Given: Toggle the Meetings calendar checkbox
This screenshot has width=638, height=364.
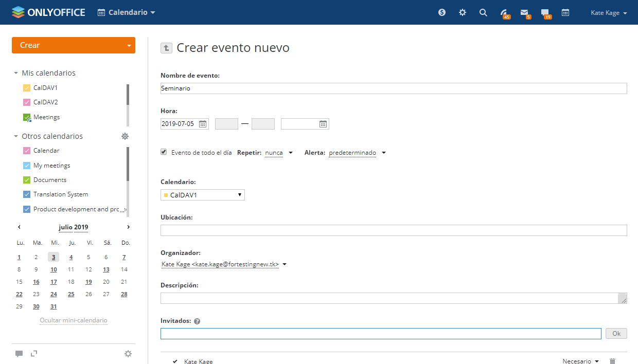Looking at the screenshot, I should coord(27,117).
